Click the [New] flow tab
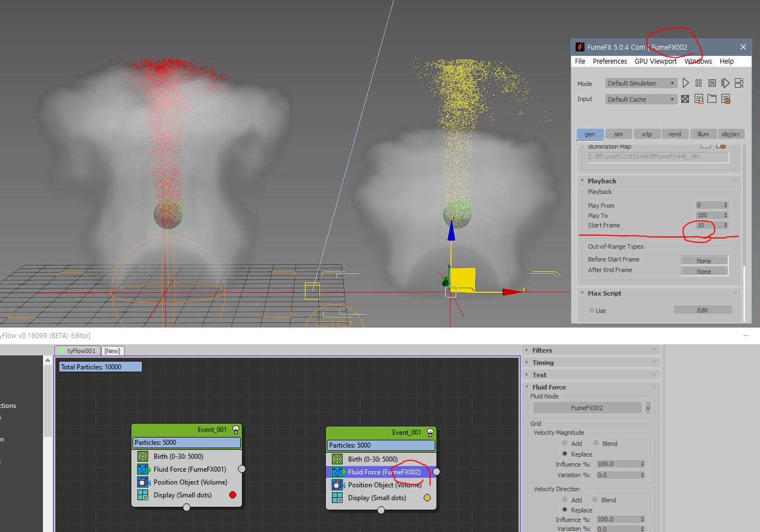This screenshot has width=760, height=532. 112,351
